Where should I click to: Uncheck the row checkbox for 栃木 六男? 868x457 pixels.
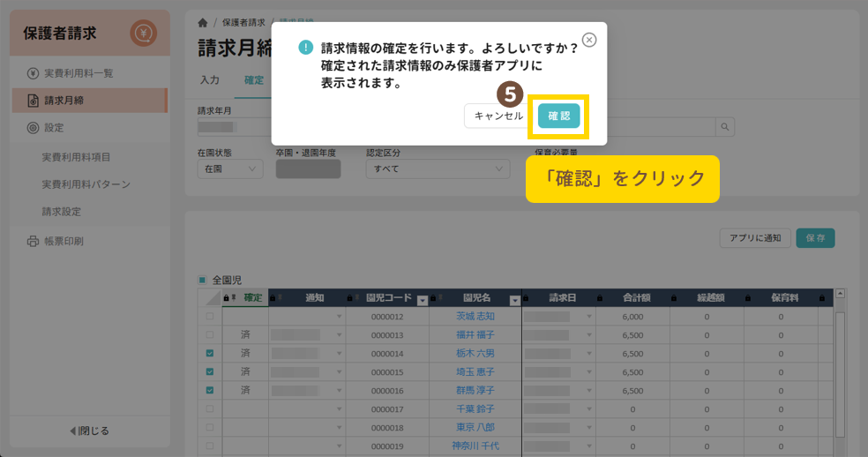(x=209, y=353)
